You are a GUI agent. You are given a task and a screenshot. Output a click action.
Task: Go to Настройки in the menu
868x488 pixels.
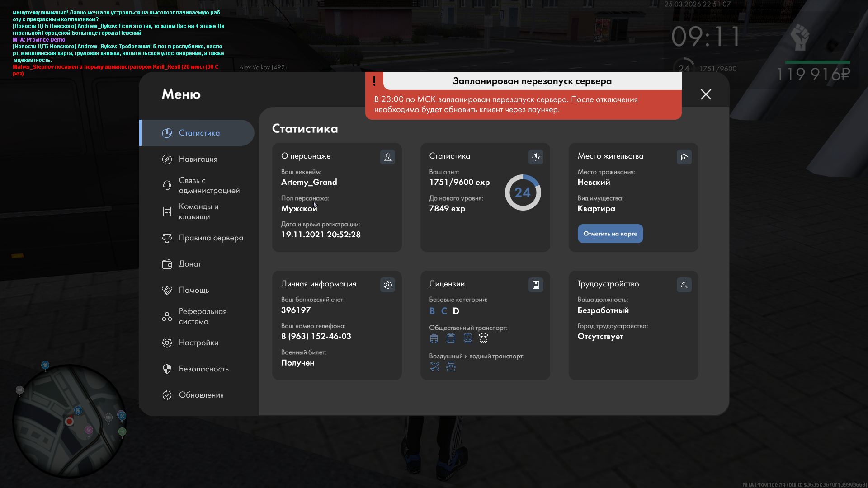198,343
